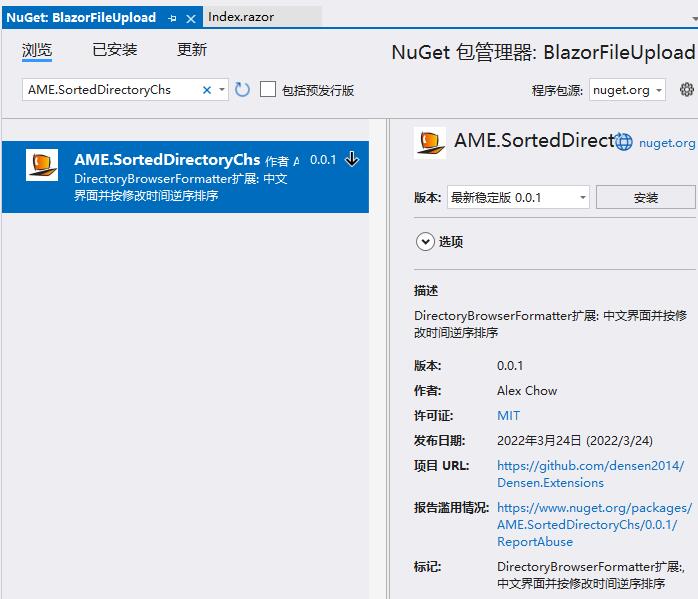This screenshot has width=698, height=599.
Task: Click the NuGet 包管理器: BlazorFileUpload title
Action: point(543,52)
